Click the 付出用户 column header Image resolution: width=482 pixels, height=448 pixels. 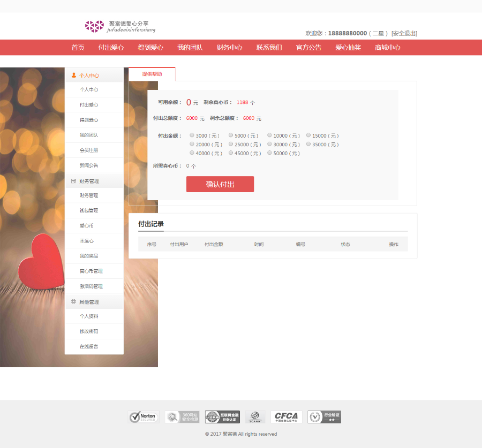[x=179, y=244]
